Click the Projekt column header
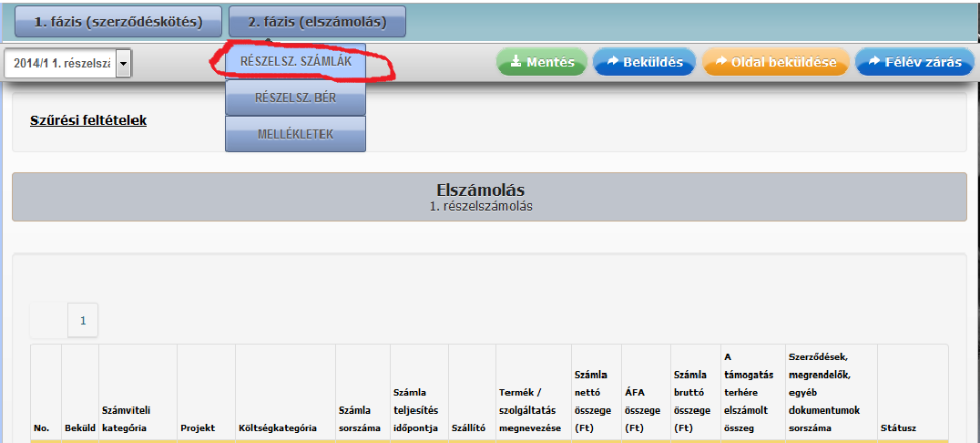The width and height of the screenshot is (980, 443). (x=206, y=394)
